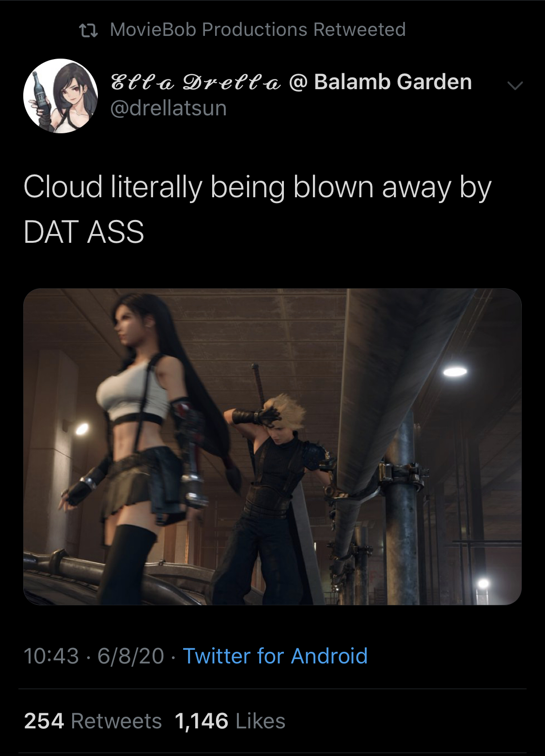View the 254 retweets count
This screenshot has width=545, height=756.
(x=44, y=721)
